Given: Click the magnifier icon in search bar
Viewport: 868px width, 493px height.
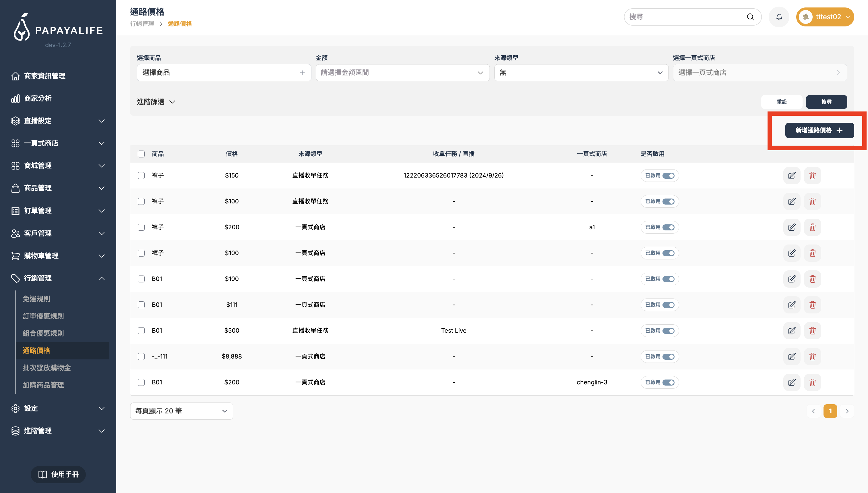Looking at the screenshot, I should 750,17.
